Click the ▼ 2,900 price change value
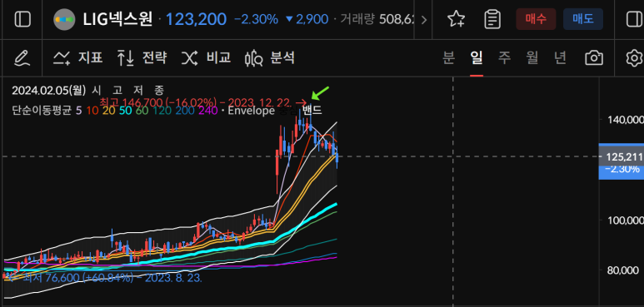The image size is (644, 307). pyautogui.click(x=307, y=19)
